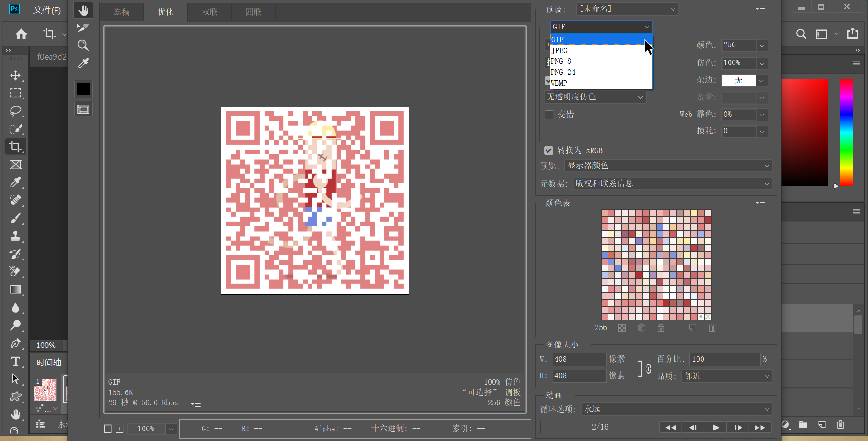Image resolution: width=868 pixels, height=441 pixels.
Task: Switch to the 原稿 tab
Action: pyautogui.click(x=122, y=11)
